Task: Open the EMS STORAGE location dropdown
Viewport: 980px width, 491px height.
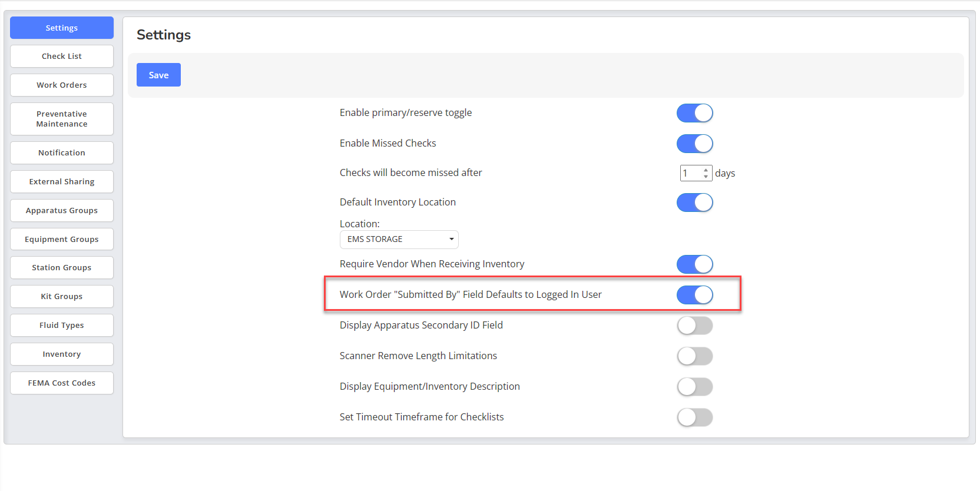Action: [399, 239]
